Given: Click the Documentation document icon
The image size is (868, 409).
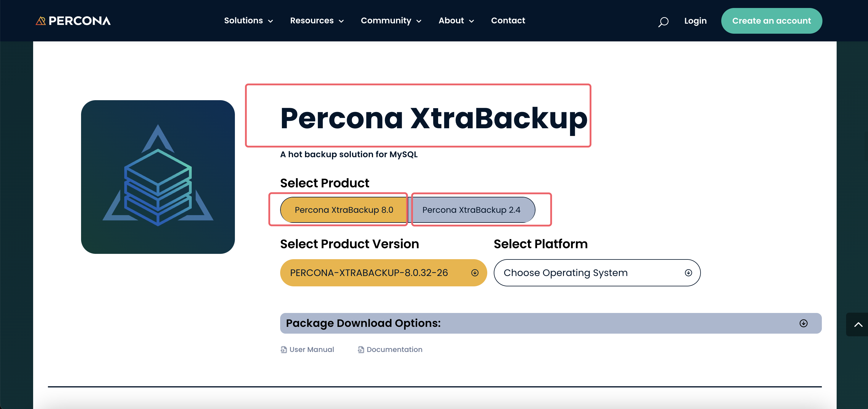Looking at the screenshot, I should 361,349.
